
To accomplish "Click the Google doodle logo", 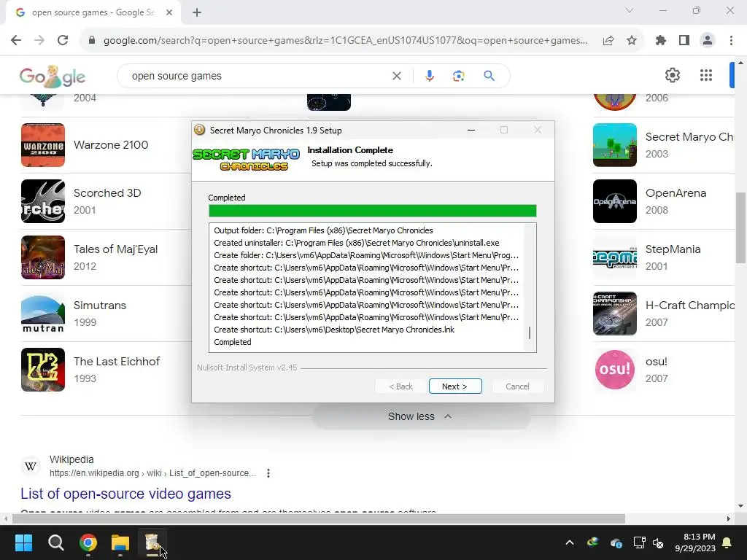I will pyautogui.click(x=53, y=76).
